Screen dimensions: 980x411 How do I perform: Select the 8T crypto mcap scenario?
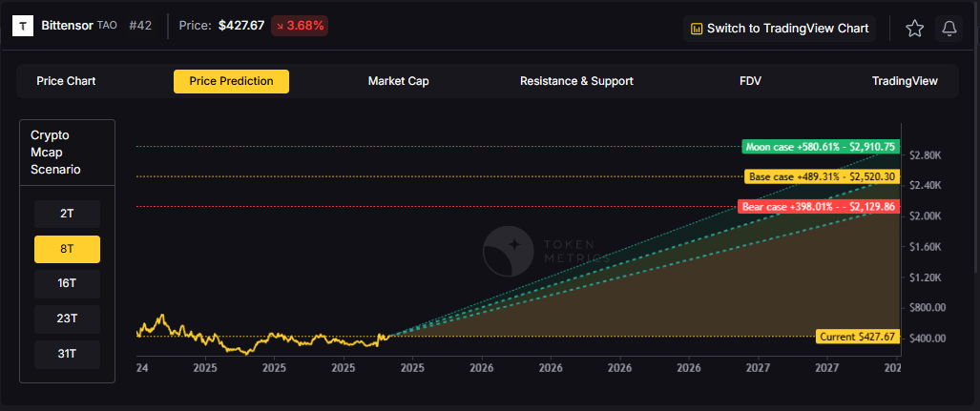pyautogui.click(x=67, y=249)
